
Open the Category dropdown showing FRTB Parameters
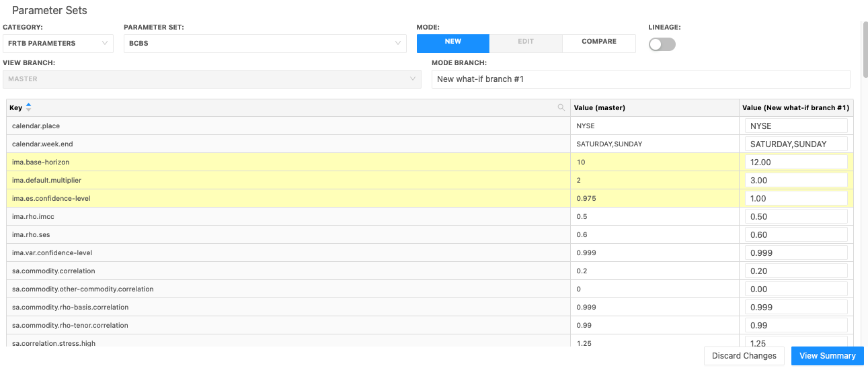[x=58, y=44]
